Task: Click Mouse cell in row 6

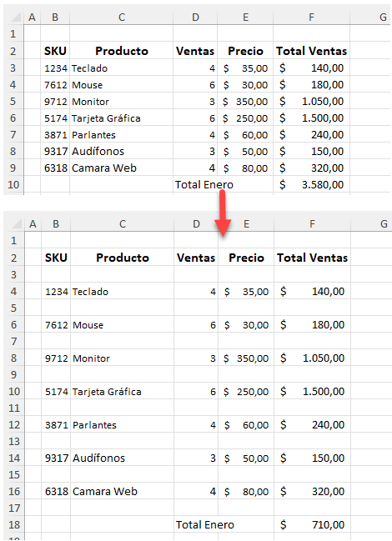Action: pyautogui.click(x=122, y=324)
